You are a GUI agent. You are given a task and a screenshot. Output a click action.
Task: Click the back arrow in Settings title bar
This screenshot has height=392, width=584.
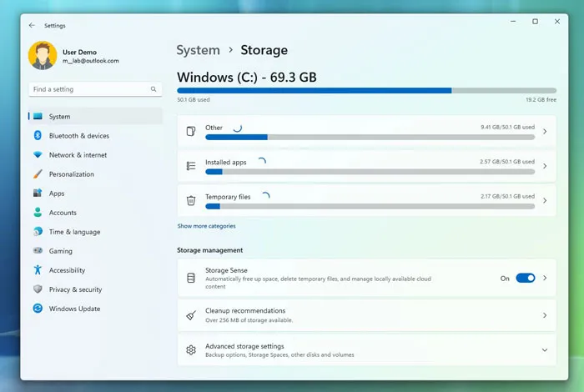pos(32,25)
